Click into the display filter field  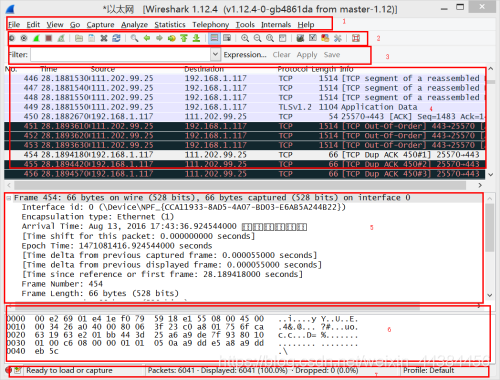click(121, 55)
